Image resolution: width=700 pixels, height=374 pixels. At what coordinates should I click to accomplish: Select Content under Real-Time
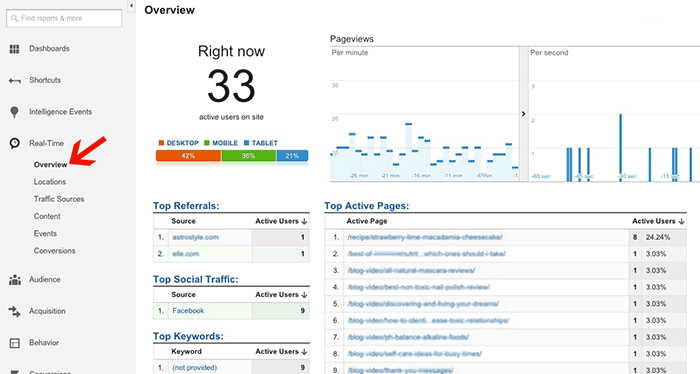pos(47,216)
